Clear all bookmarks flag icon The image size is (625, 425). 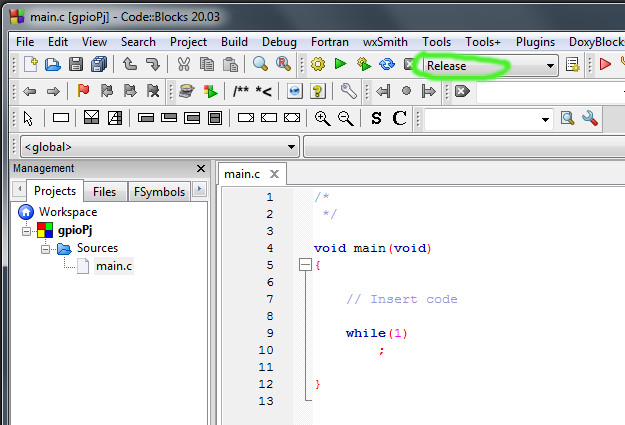[153, 91]
